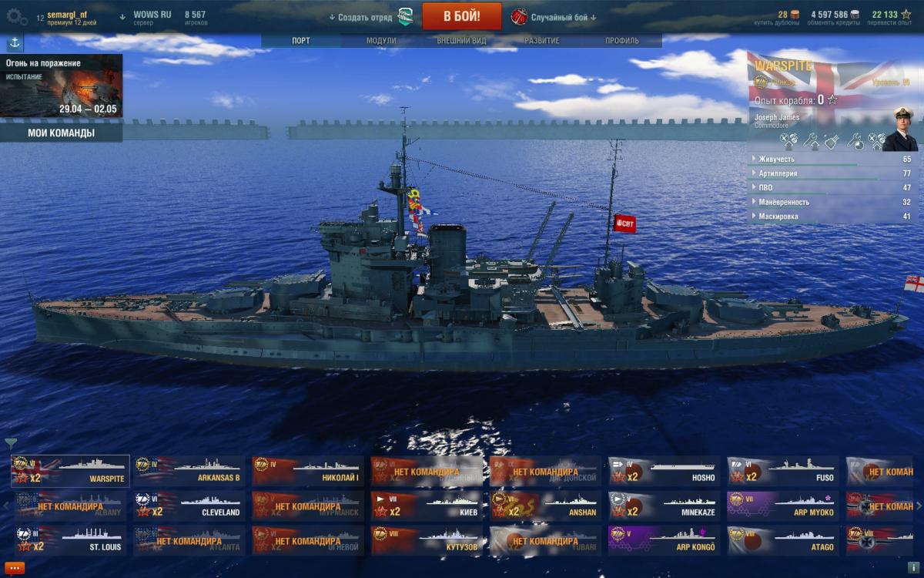
Task: Switch to the Развитие tab
Action: 542,41
